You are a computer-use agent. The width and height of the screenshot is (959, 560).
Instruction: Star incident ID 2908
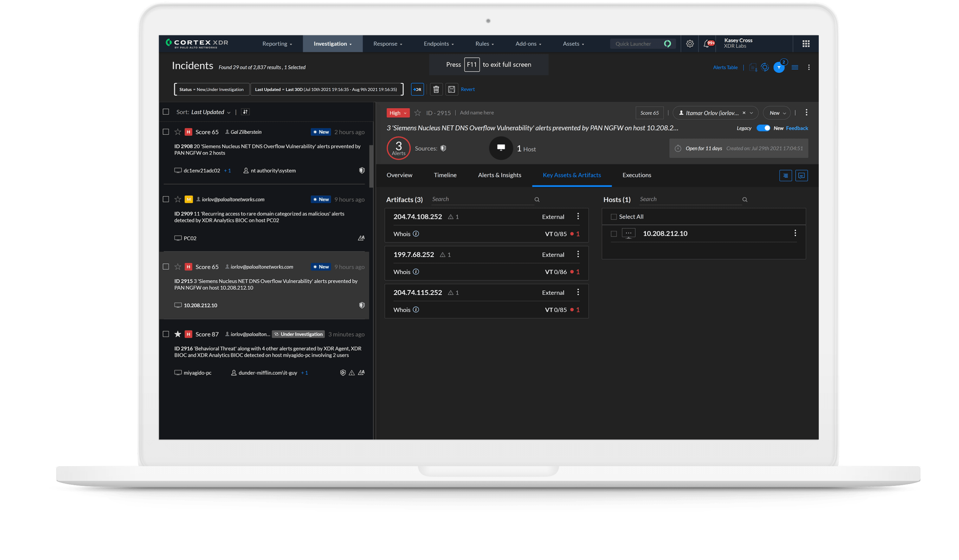point(178,132)
